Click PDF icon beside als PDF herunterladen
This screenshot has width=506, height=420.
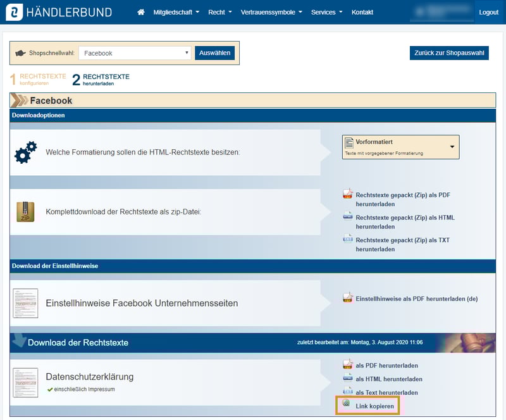pyautogui.click(x=347, y=364)
